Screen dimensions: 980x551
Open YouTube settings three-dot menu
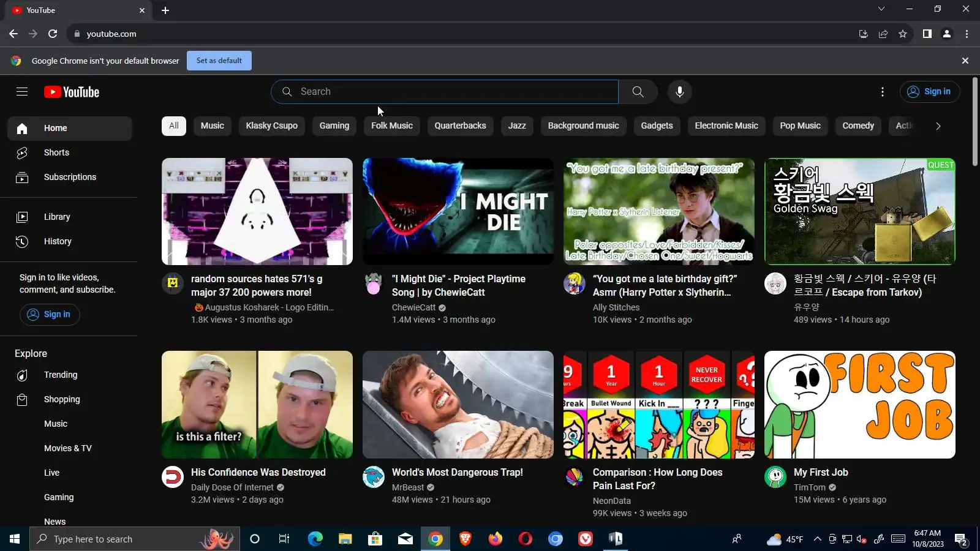882,92
